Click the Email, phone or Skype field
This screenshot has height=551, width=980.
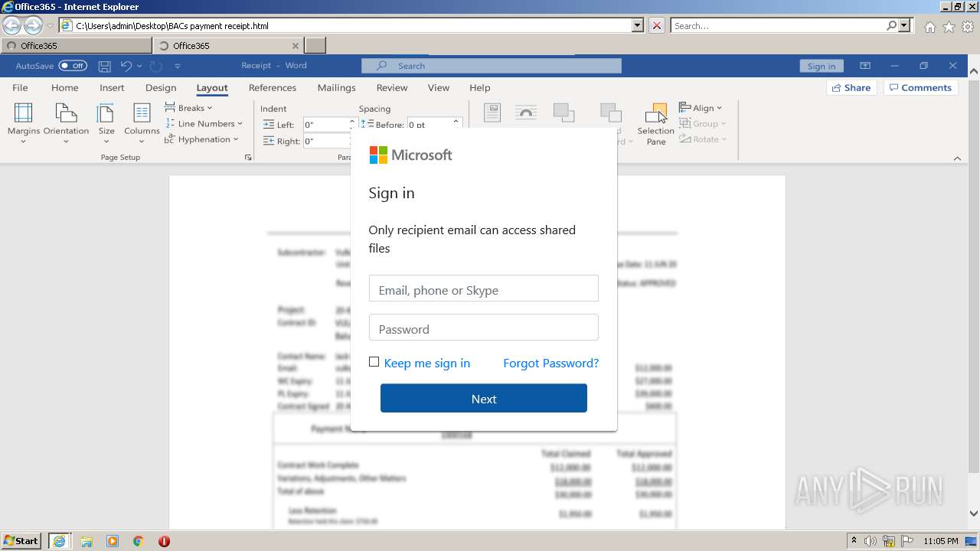coord(484,289)
